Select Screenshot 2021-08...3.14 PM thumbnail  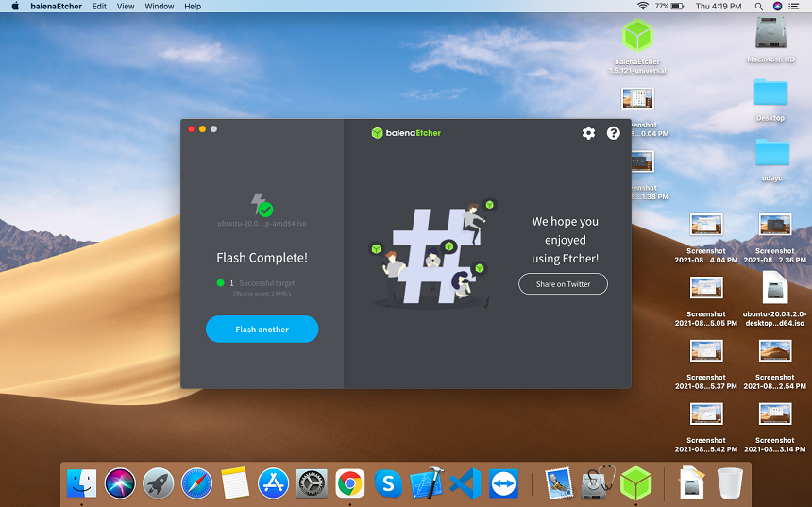pyautogui.click(x=775, y=414)
